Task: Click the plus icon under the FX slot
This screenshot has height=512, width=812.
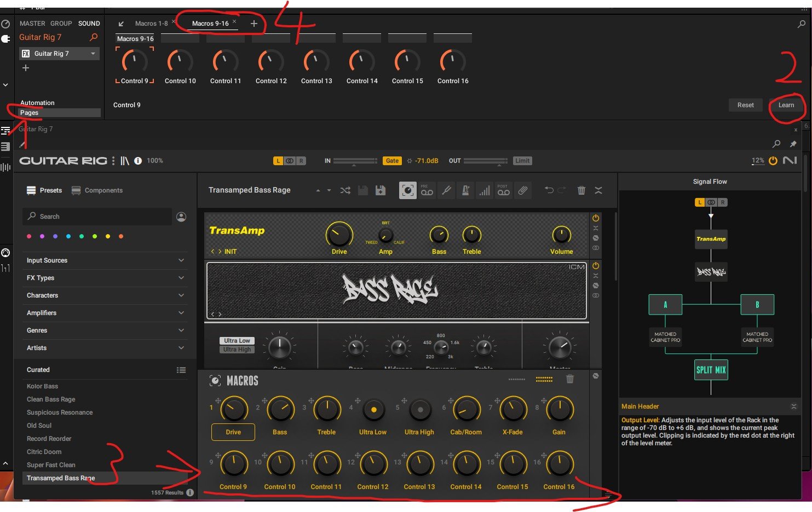Action: point(25,68)
